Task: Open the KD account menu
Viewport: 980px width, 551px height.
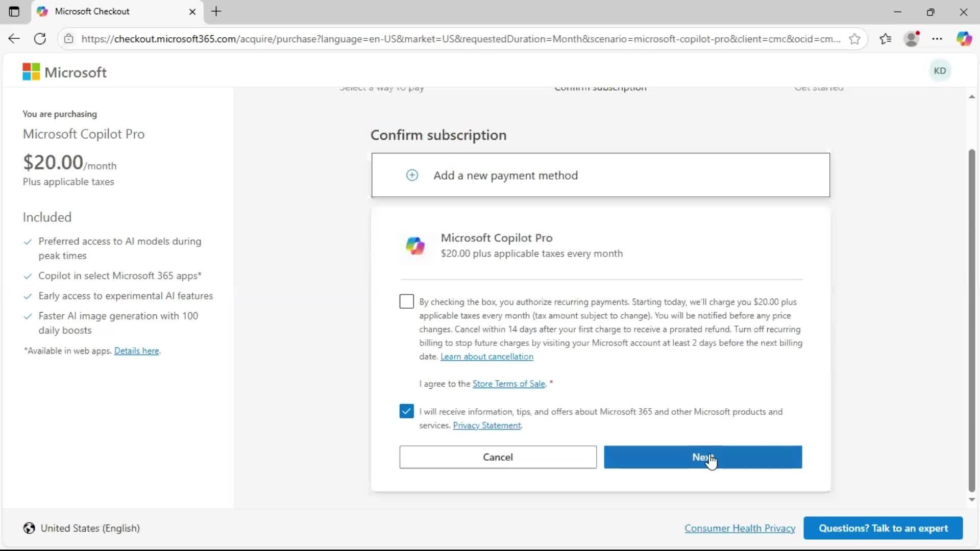Action: 940,71
